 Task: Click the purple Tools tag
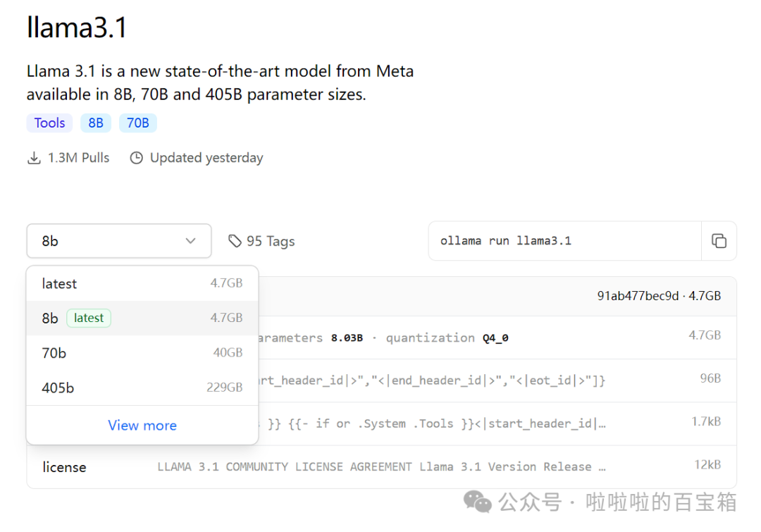coord(50,123)
